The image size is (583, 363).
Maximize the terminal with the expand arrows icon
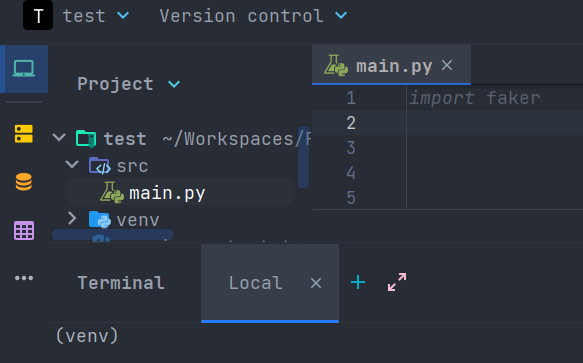click(397, 282)
